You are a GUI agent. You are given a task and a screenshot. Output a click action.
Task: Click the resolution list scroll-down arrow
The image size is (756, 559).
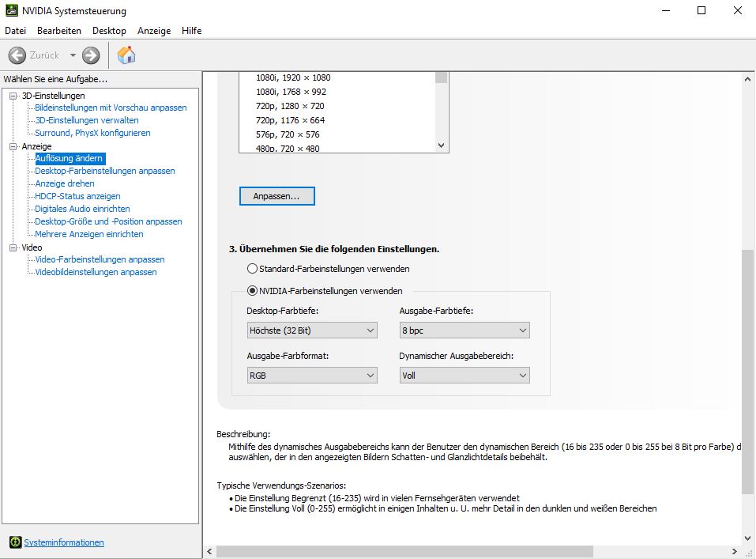coord(441,145)
